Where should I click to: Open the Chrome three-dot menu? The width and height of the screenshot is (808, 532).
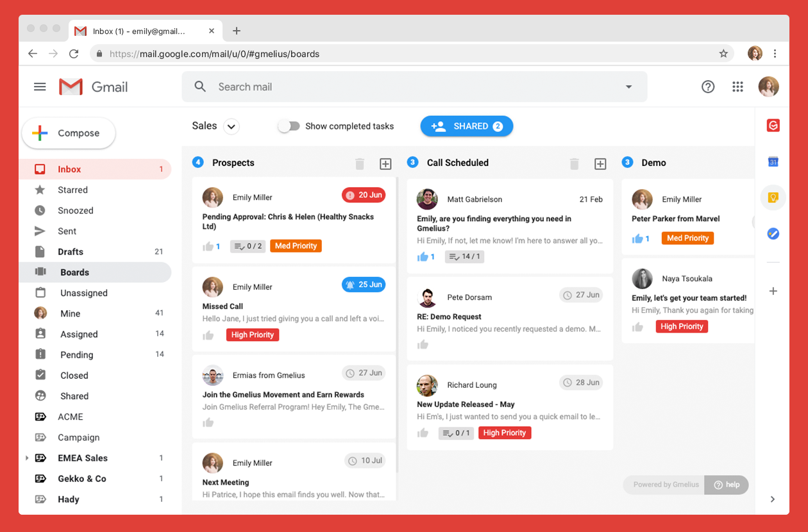click(775, 54)
